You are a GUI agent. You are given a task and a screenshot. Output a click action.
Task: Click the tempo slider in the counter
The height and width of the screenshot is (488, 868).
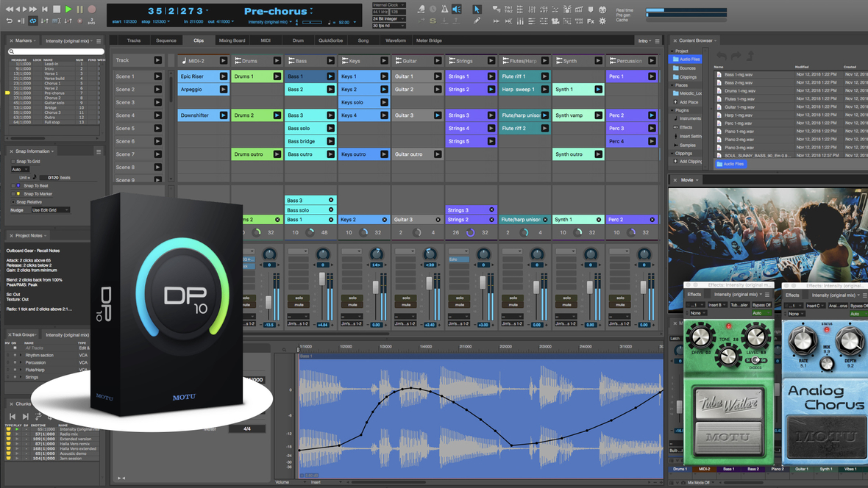[x=312, y=22]
